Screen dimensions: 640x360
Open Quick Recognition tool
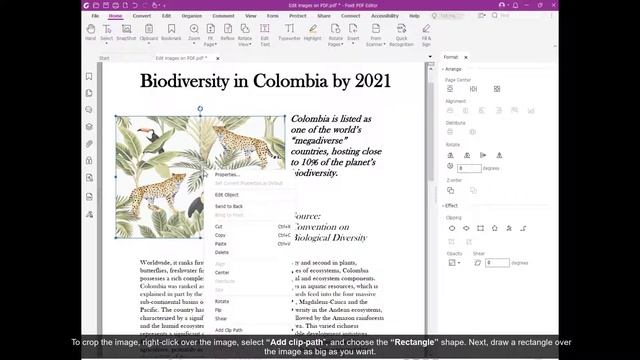[x=401, y=34]
